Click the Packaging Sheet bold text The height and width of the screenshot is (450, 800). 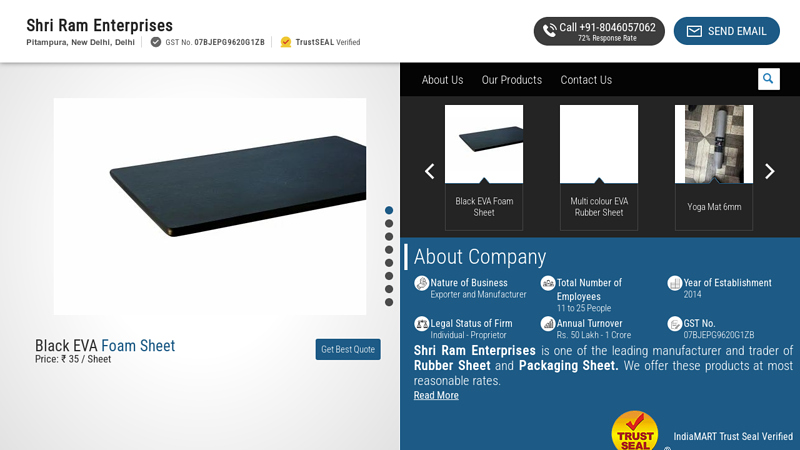click(x=568, y=366)
